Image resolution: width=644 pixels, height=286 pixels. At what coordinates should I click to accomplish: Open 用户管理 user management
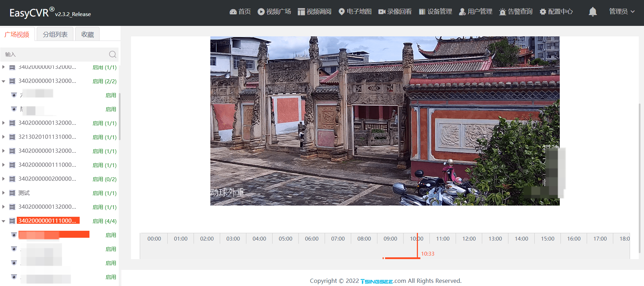point(476,12)
